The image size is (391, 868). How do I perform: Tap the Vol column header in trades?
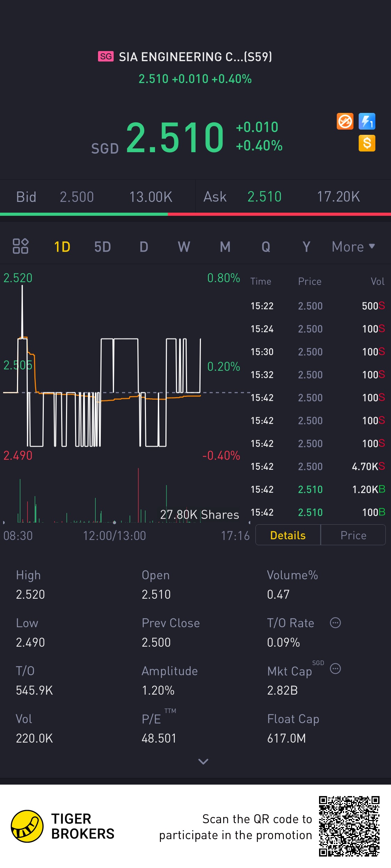tap(378, 281)
